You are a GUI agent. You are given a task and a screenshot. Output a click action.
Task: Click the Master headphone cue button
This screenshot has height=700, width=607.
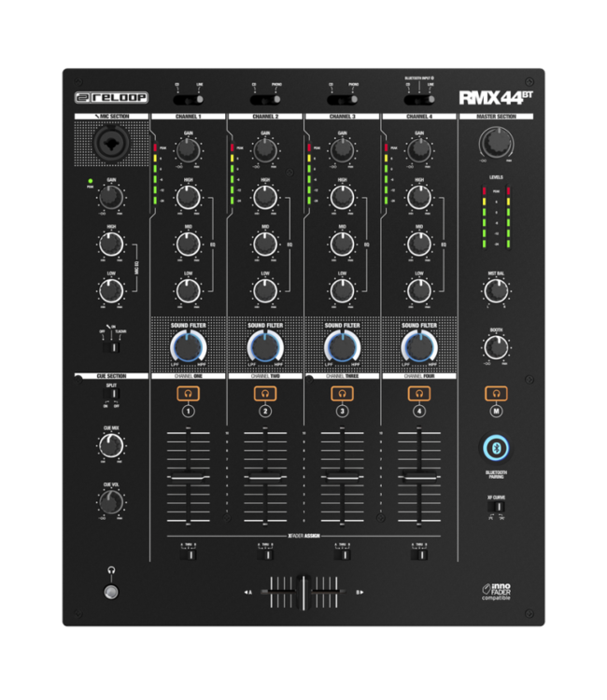496,393
